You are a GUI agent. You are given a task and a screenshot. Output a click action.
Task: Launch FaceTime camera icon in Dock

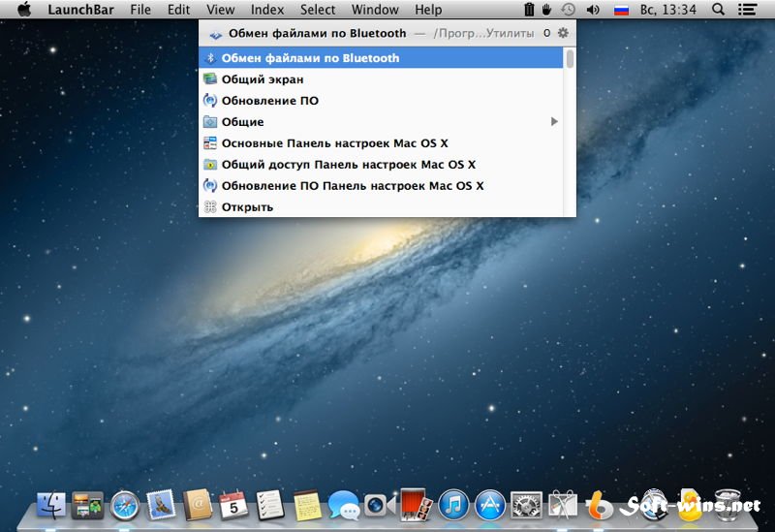click(x=380, y=505)
